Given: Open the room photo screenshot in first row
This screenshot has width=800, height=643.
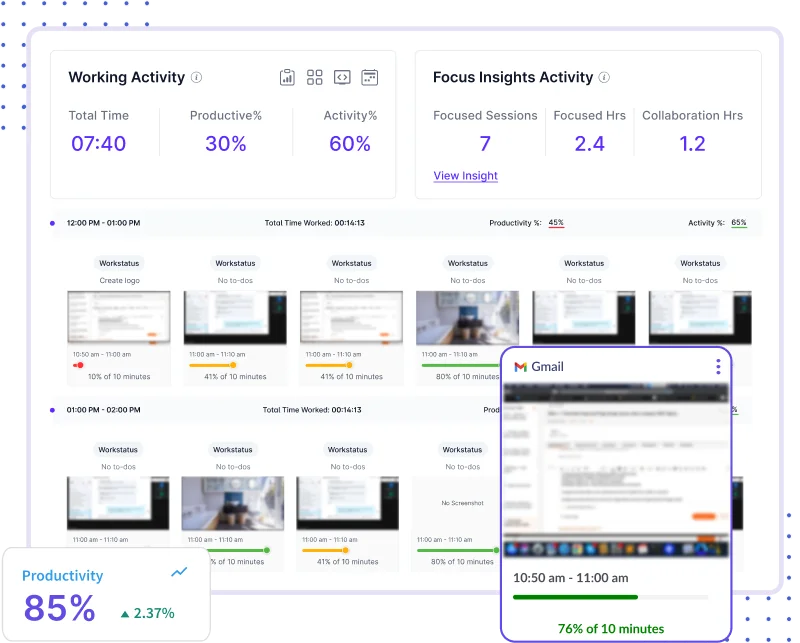Looking at the screenshot, I should point(467,317).
